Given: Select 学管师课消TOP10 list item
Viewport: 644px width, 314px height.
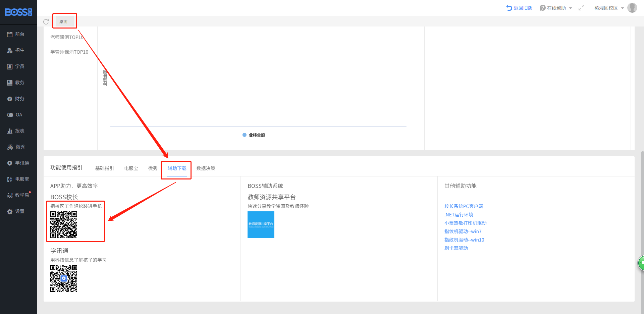Looking at the screenshot, I should point(69,52).
